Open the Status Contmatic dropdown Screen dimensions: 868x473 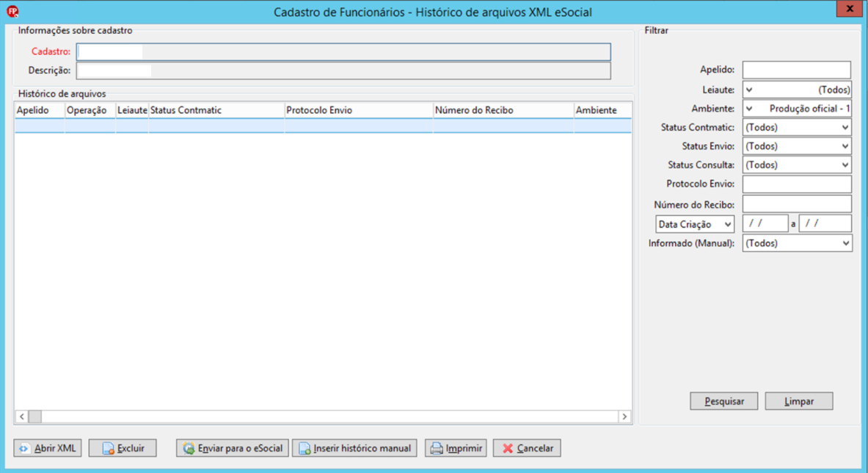797,127
